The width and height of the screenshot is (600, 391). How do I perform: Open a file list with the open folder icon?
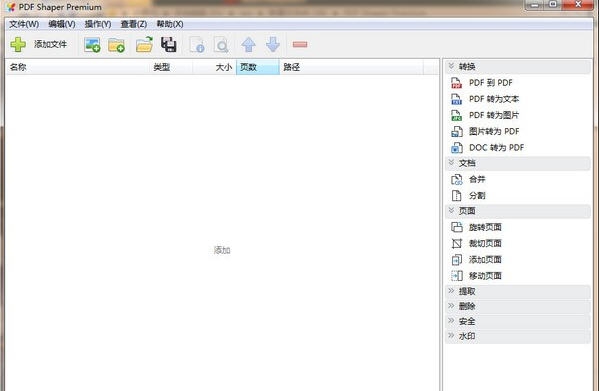click(x=144, y=44)
